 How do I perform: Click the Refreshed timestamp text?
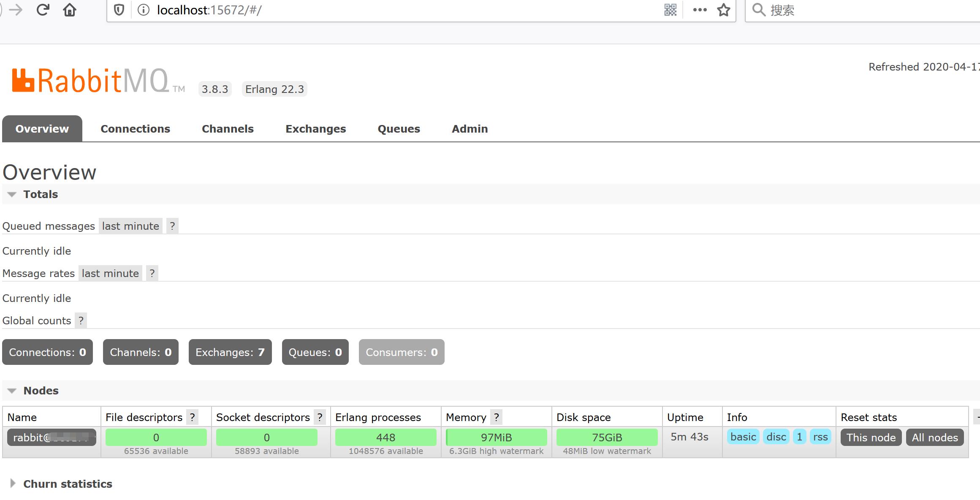(x=924, y=67)
